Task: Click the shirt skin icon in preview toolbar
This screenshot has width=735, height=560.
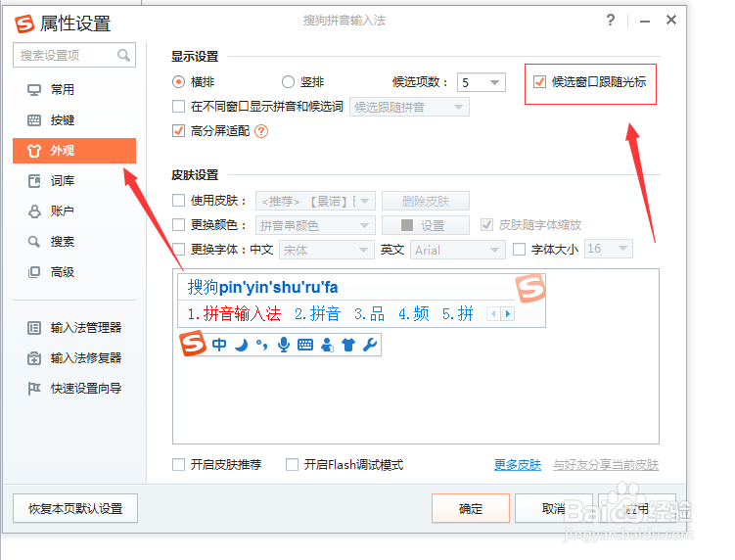Action: pyautogui.click(x=348, y=346)
